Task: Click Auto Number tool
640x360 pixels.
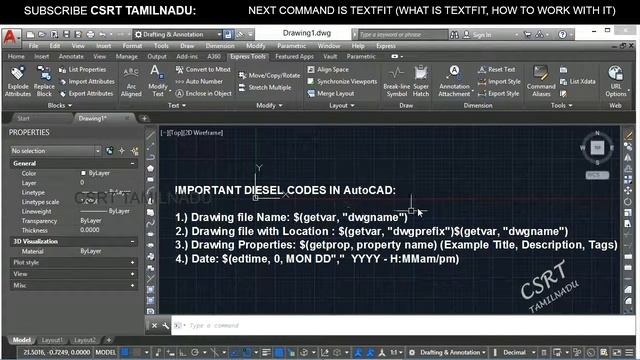Action: (x=199, y=82)
